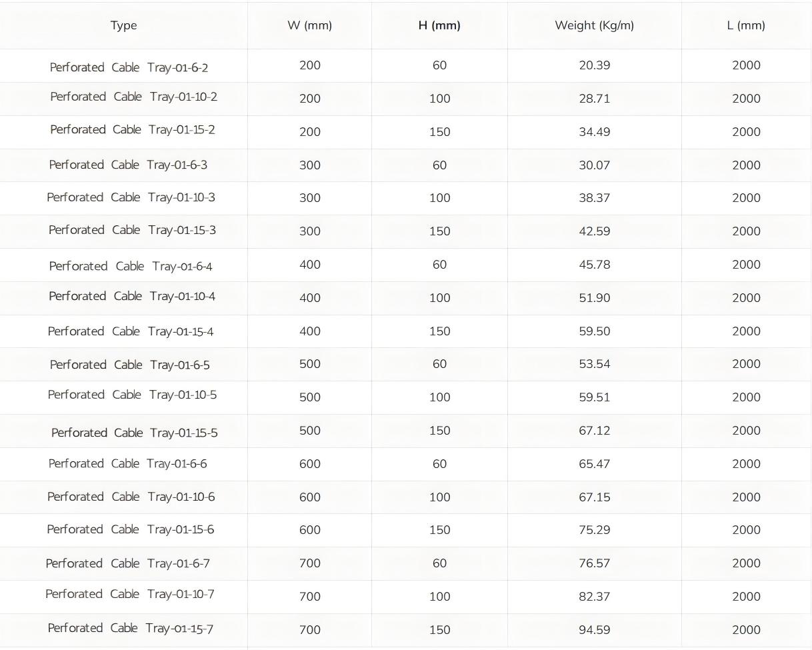Click the weight value 75.29

[x=594, y=530]
